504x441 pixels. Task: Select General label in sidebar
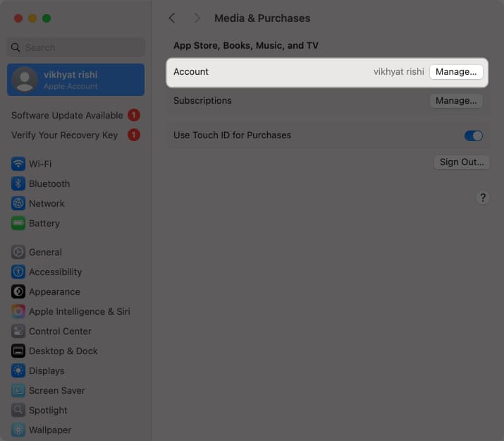[x=45, y=252]
